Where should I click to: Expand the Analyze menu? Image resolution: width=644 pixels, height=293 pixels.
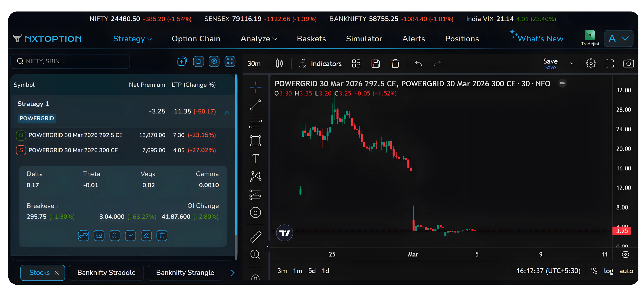(x=259, y=38)
